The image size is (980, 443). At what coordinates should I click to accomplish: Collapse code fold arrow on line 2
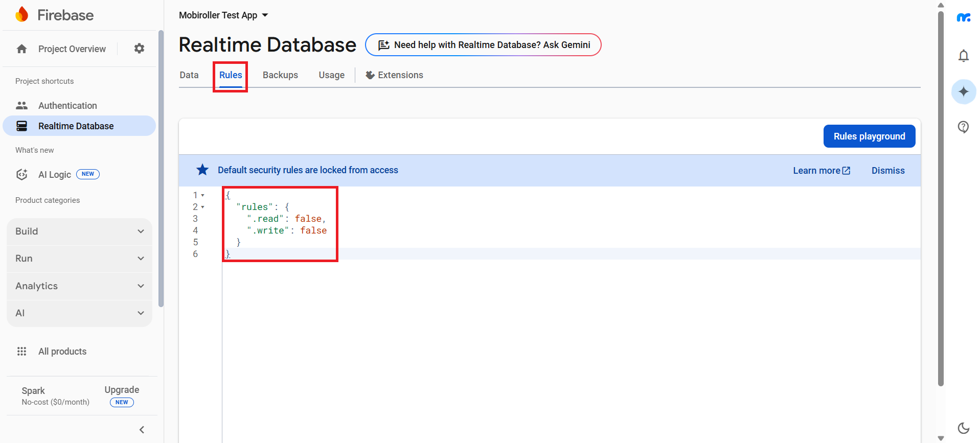pos(203,207)
